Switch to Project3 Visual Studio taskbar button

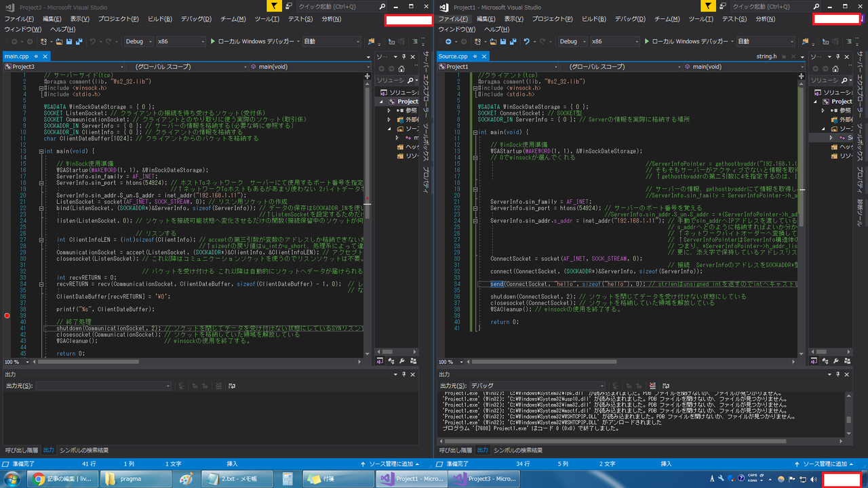[485, 479]
